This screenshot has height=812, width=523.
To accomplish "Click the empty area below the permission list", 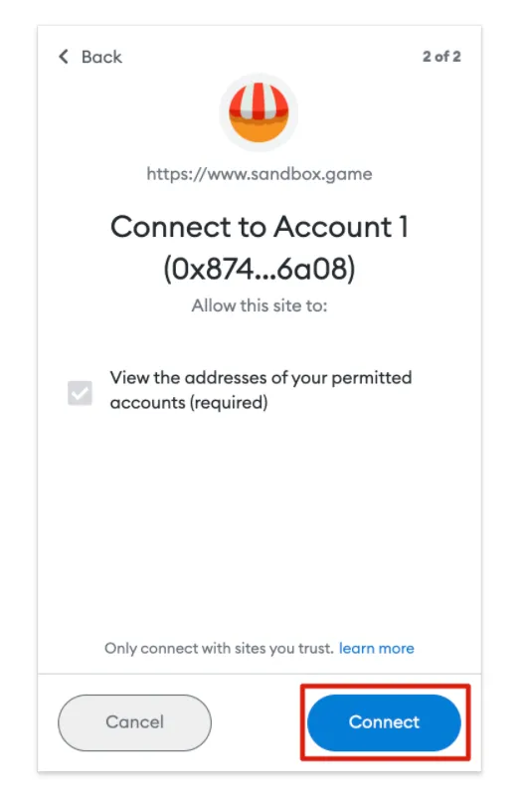I will pos(260,523).
